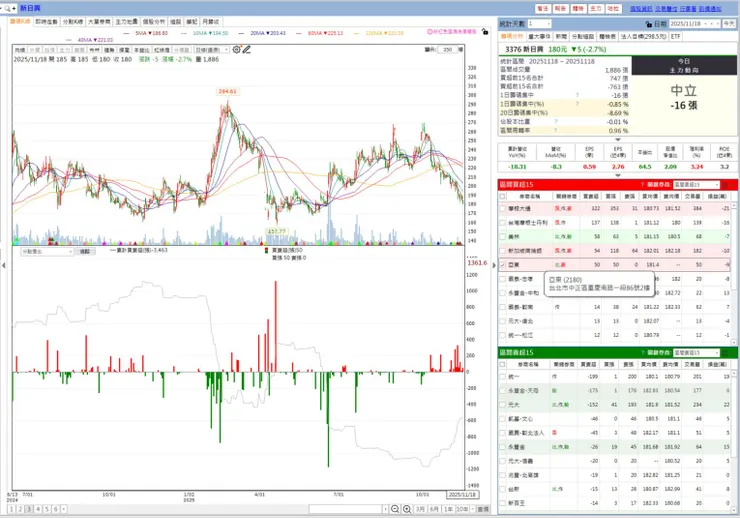Select the pencil drawing tool icon

pyautogui.click(x=246, y=49)
